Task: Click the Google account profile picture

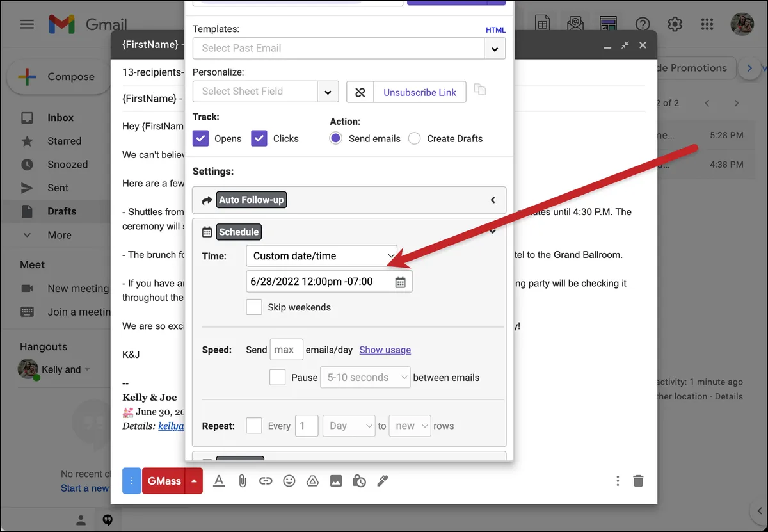Action: click(742, 24)
